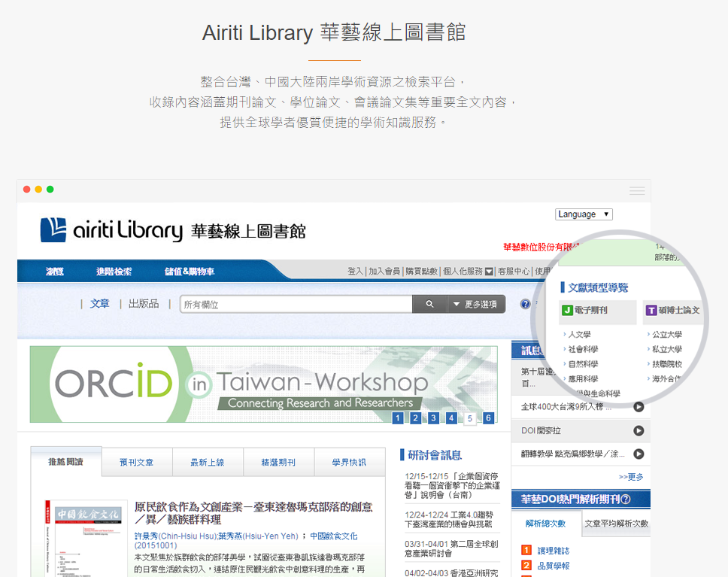Open the 進階檢索 menu
Viewport: 728px width, 577px height.
[114, 272]
